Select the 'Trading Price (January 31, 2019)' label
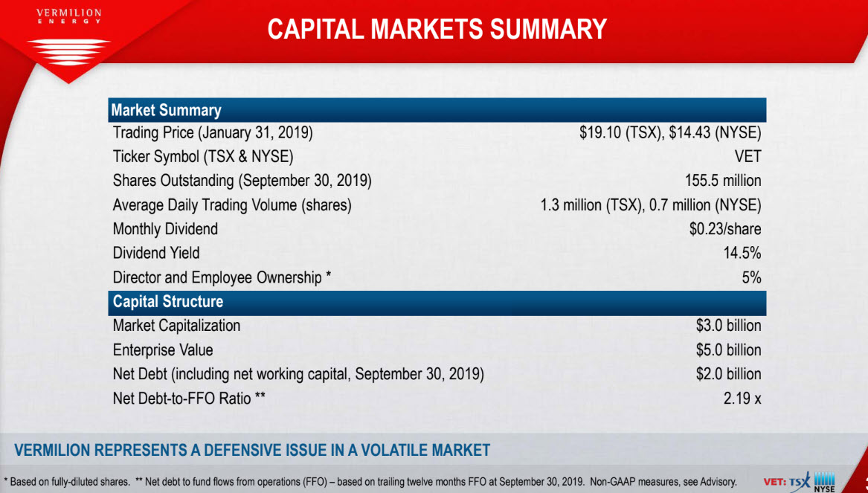The width and height of the screenshot is (868, 493). [213, 133]
